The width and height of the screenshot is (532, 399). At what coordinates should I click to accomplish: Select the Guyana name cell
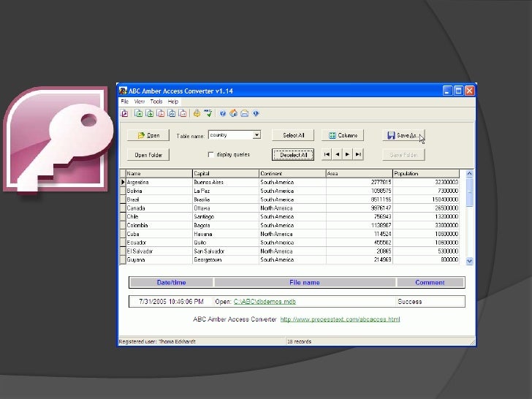[x=159, y=259]
